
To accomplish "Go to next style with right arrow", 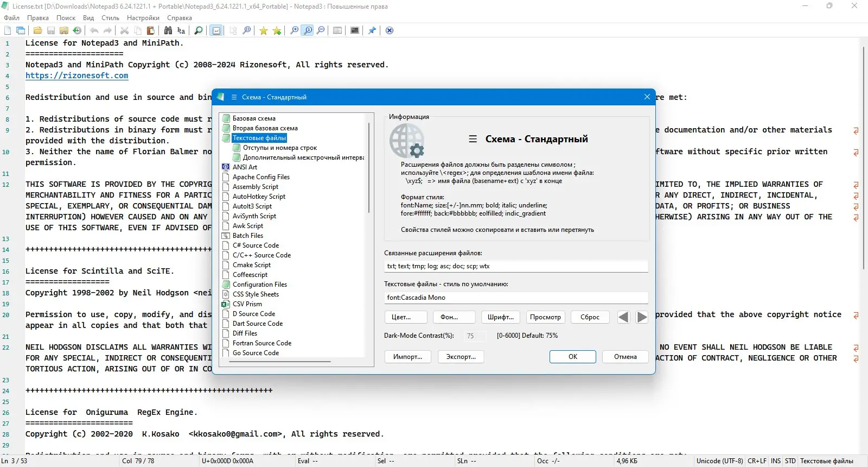I will pyautogui.click(x=642, y=317).
